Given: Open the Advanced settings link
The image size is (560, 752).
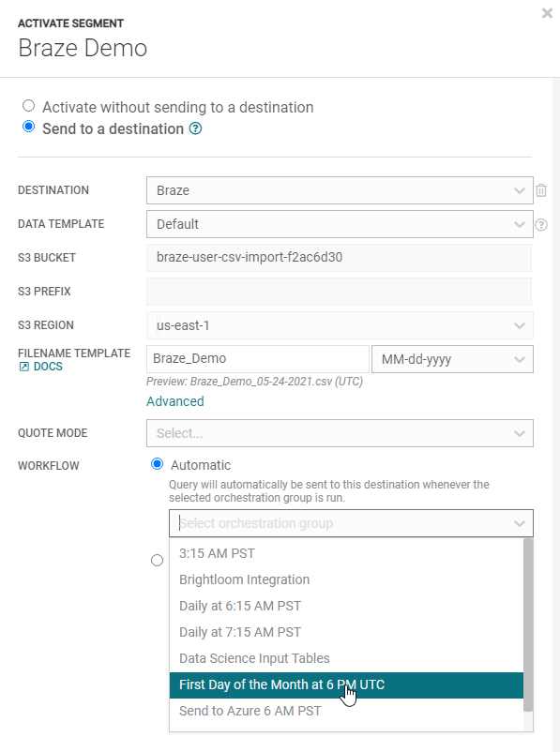Looking at the screenshot, I should coord(175,401).
